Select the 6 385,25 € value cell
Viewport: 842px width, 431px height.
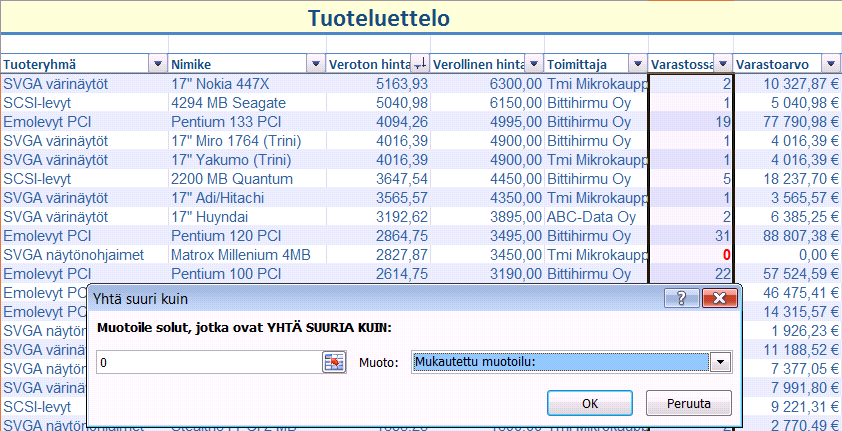coord(787,217)
